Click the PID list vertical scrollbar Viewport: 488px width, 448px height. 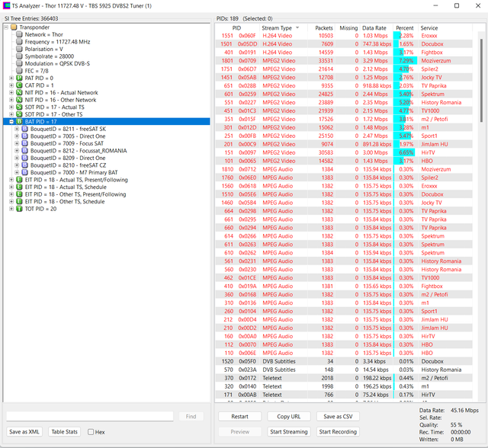(481, 81)
